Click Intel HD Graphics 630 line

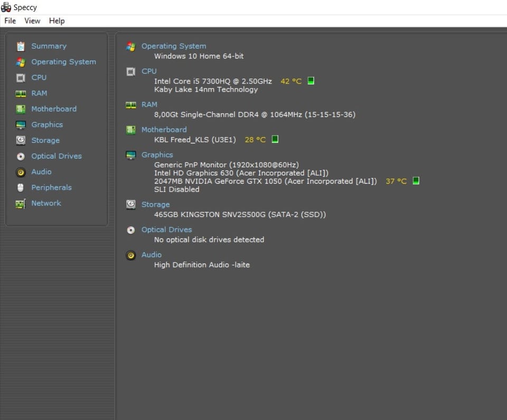tap(241, 173)
